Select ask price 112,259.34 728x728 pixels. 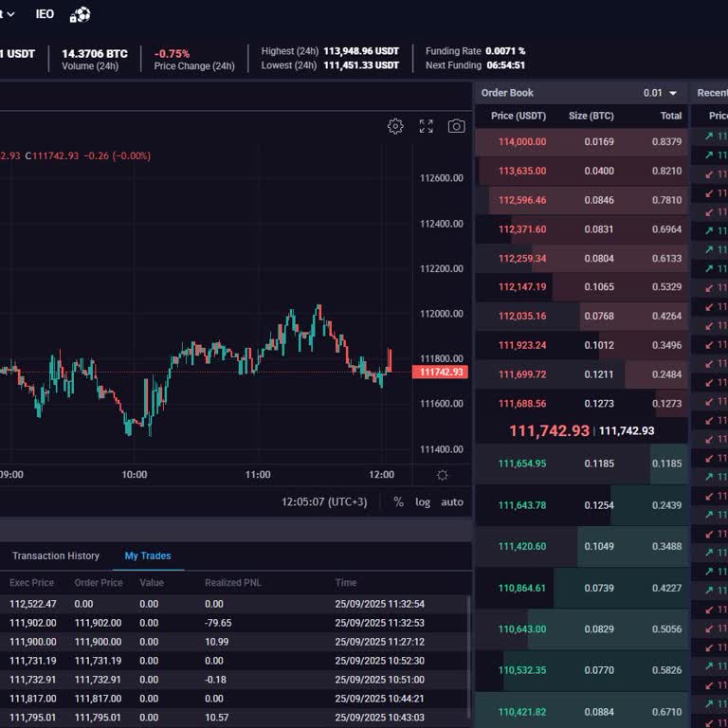522,258
